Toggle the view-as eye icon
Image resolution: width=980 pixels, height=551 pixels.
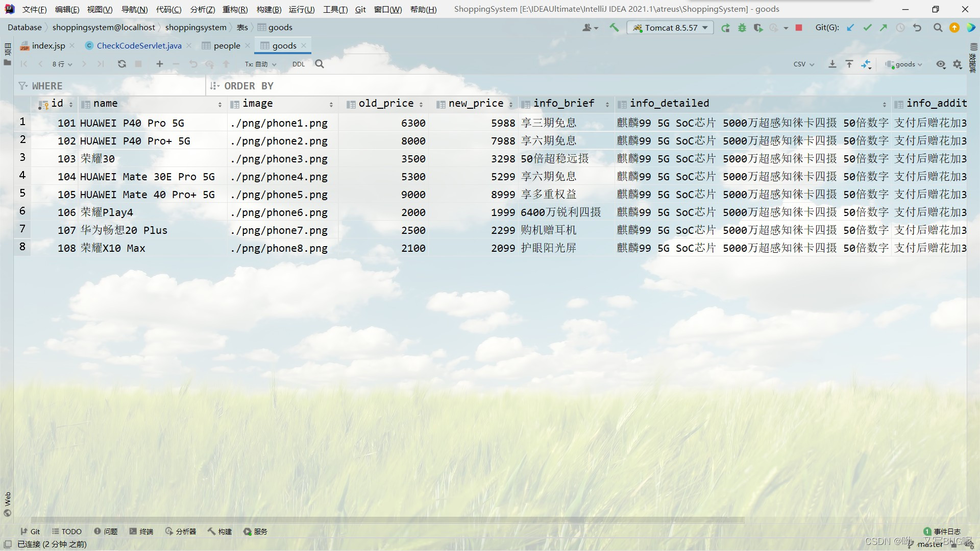coord(941,64)
